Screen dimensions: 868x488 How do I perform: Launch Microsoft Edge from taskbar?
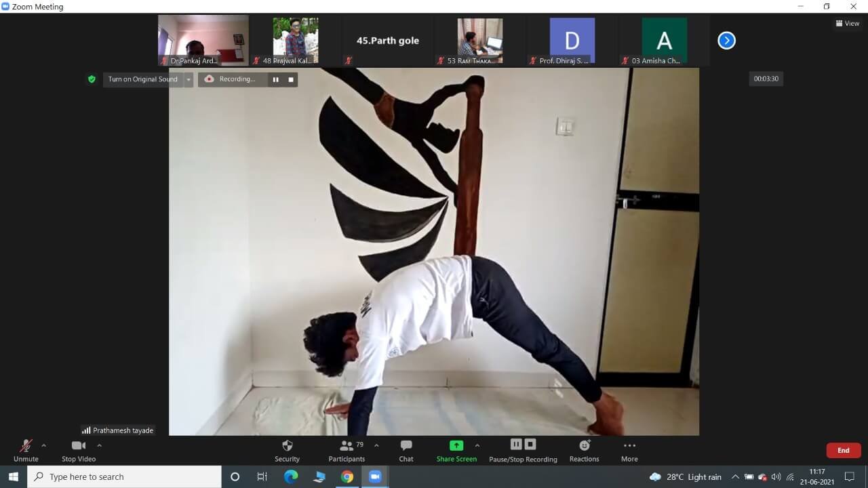[x=291, y=476]
